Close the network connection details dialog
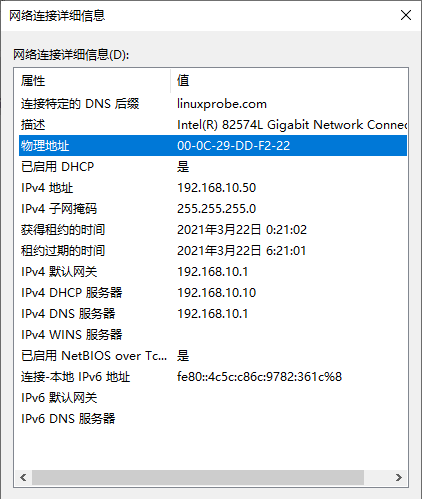This screenshot has width=422, height=499. tap(406, 15)
